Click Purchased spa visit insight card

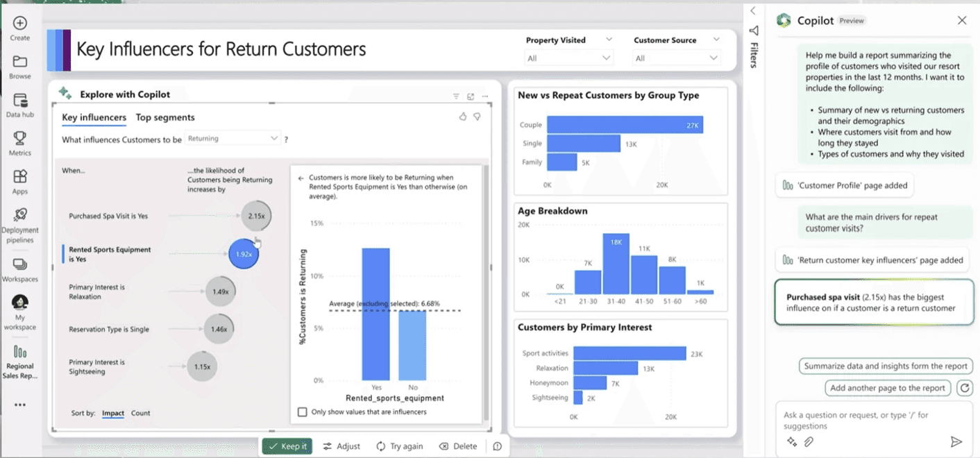click(874, 302)
